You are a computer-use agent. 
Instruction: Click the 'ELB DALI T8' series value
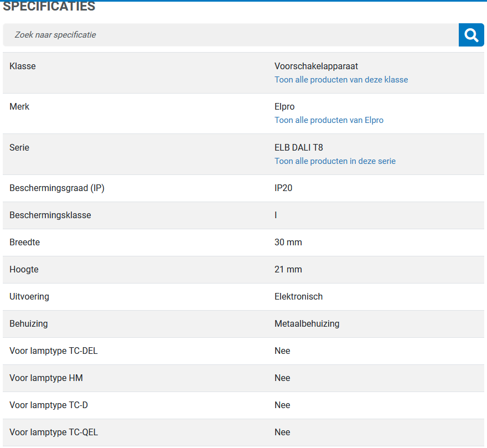tap(298, 147)
